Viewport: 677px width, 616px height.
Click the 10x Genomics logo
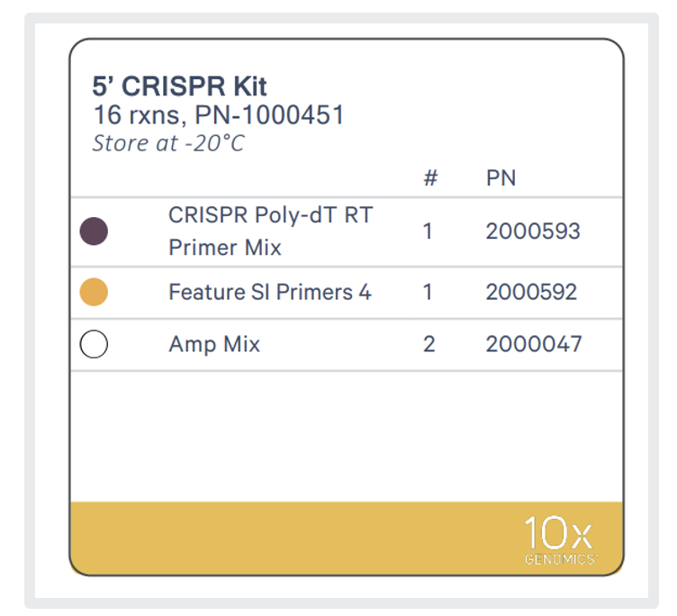point(560,540)
